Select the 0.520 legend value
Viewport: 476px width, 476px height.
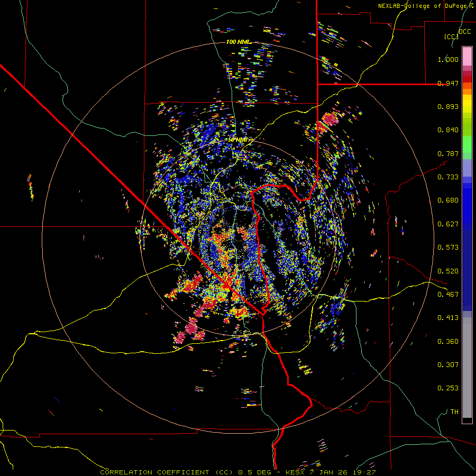[x=448, y=271]
